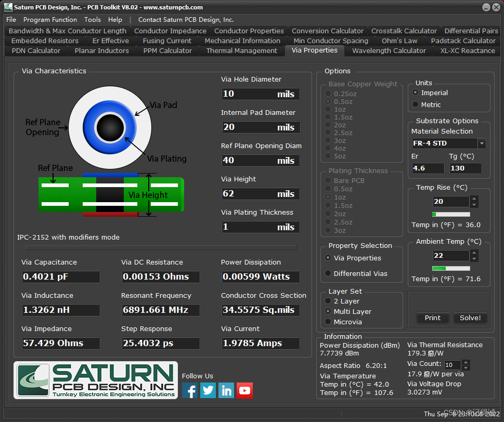Click the Print button
This screenshot has width=504, height=422.
(433, 318)
